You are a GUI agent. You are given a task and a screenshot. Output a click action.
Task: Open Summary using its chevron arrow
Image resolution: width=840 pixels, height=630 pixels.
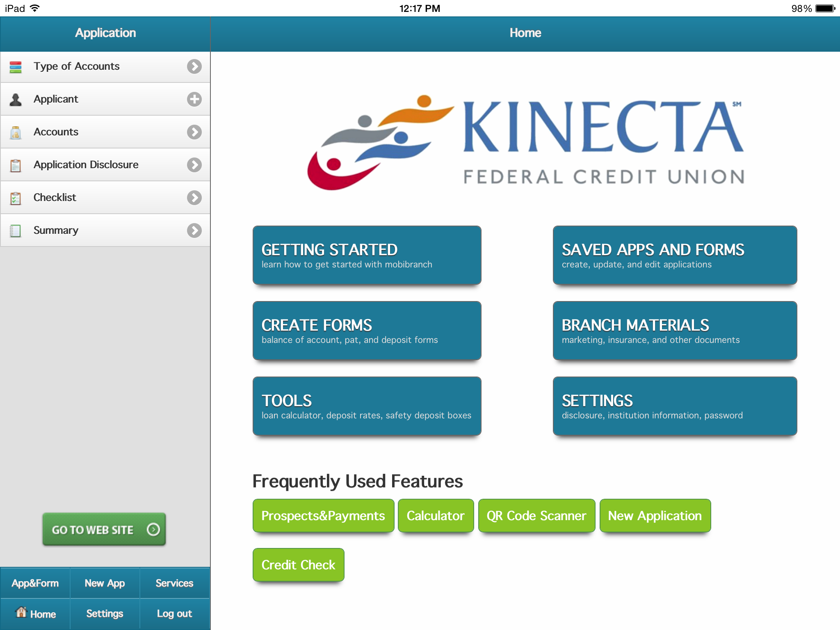pos(194,231)
